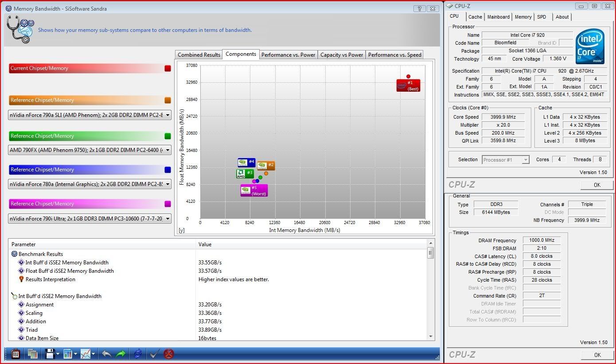Image resolution: width=616 pixels, height=364 pixels.
Task: Click the stethoscope brain icon in header
Action: 20,29
